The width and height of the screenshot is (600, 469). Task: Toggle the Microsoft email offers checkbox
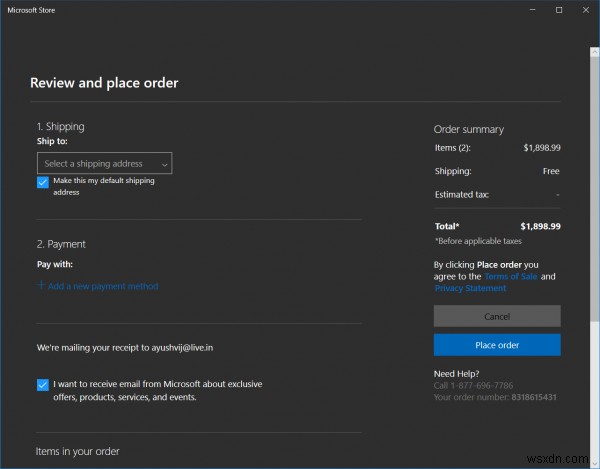(43, 385)
